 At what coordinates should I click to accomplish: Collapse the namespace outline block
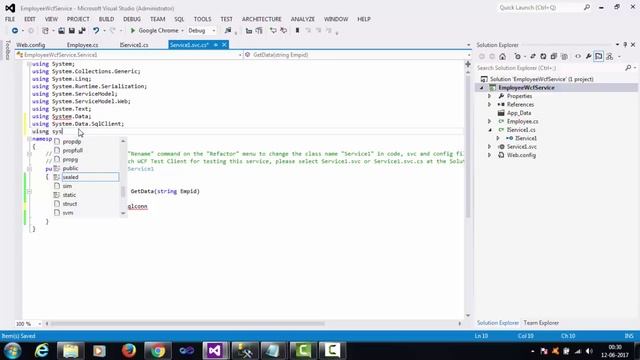29,139
